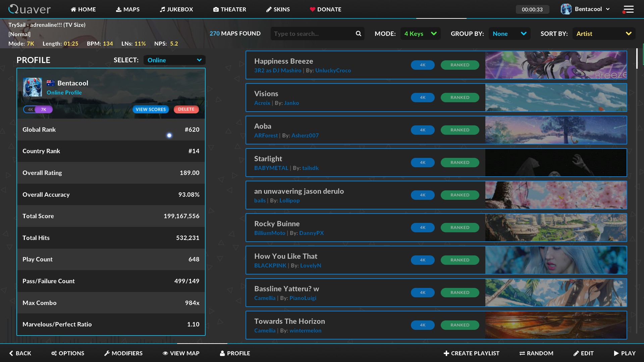Click the Quaver logo

(x=30, y=9)
